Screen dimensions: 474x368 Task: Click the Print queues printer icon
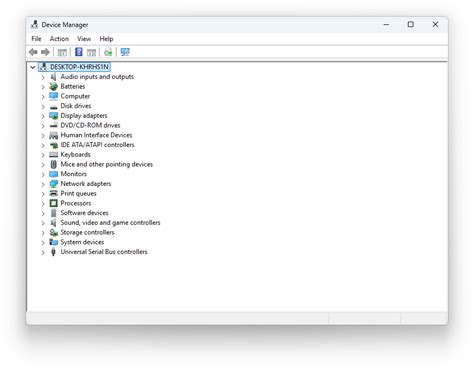53,193
